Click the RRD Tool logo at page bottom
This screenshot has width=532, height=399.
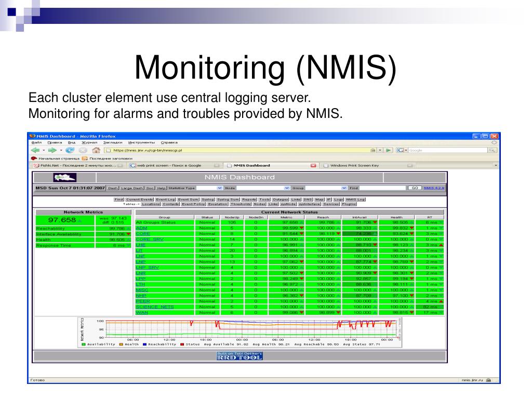(x=240, y=356)
